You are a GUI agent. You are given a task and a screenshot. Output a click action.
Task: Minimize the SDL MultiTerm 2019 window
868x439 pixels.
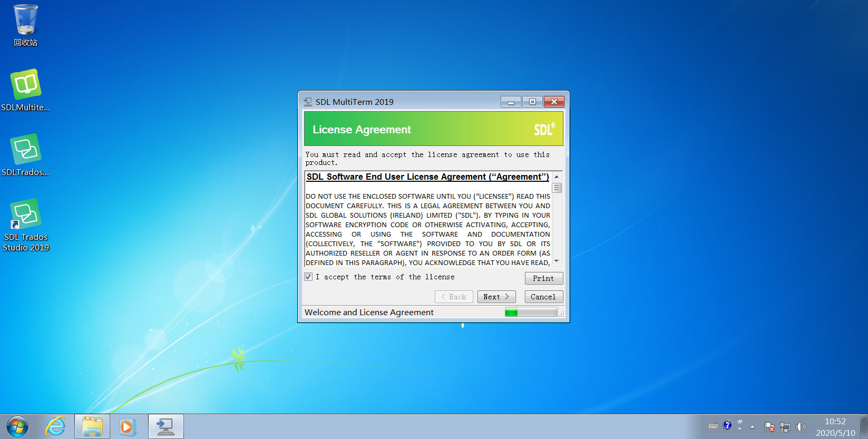tap(511, 102)
